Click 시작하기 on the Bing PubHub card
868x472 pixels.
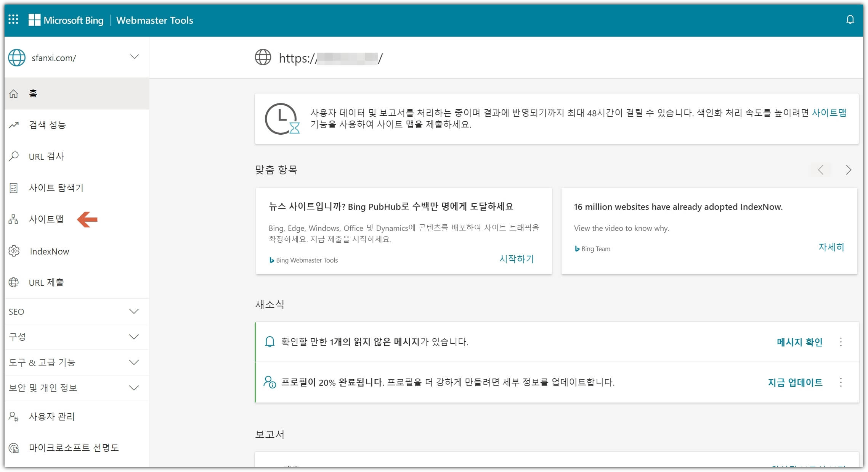(x=517, y=259)
